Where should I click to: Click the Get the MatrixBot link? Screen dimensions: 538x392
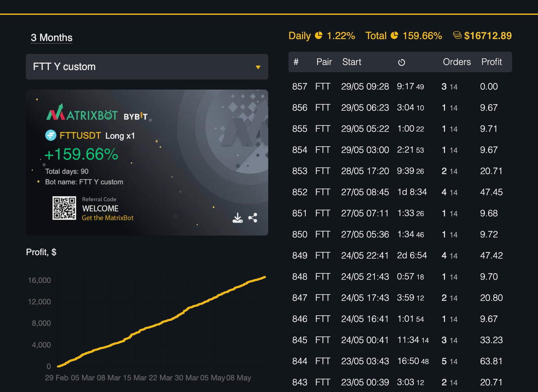coord(108,218)
